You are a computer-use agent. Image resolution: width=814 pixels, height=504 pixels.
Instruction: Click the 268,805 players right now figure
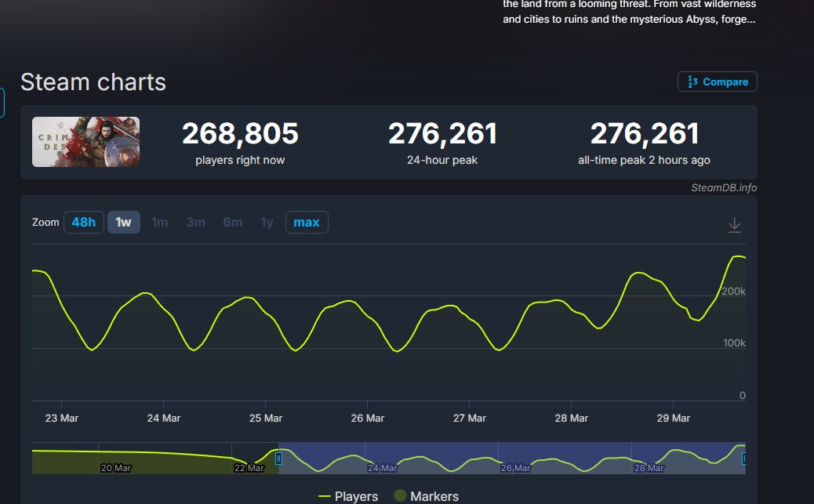point(240,133)
